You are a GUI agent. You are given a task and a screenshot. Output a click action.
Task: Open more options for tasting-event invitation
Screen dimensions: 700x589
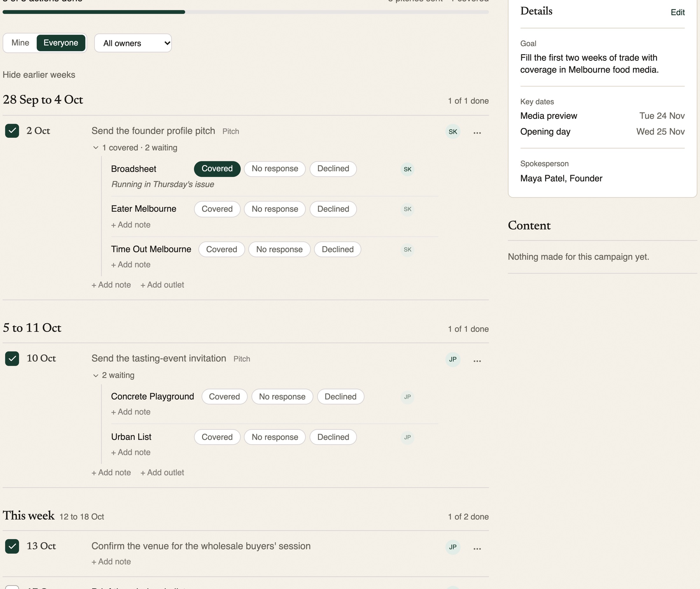pyautogui.click(x=477, y=360)
